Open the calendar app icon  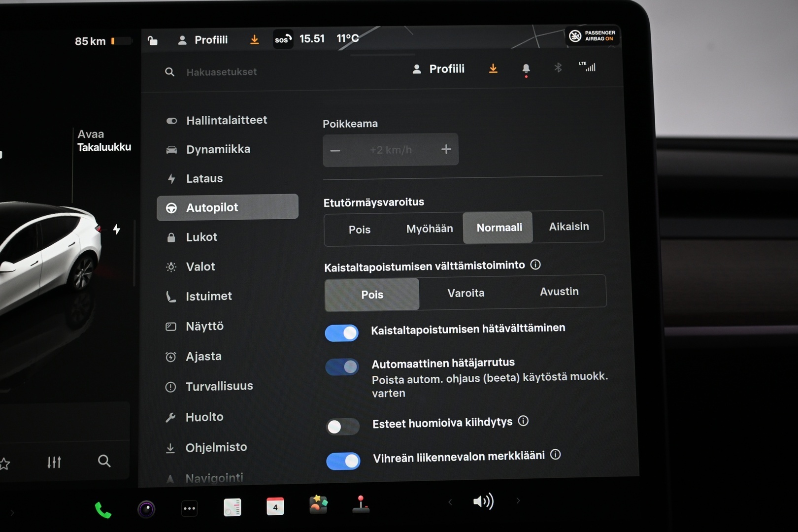click(275, 506)
